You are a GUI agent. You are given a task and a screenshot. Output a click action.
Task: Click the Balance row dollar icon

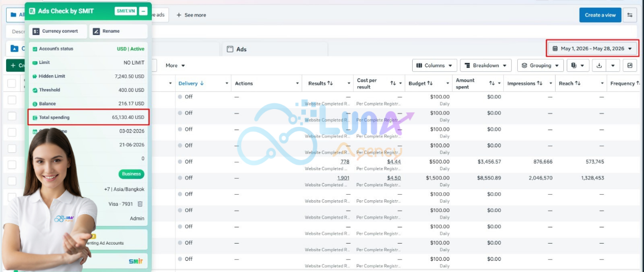(x=35, y=104)
